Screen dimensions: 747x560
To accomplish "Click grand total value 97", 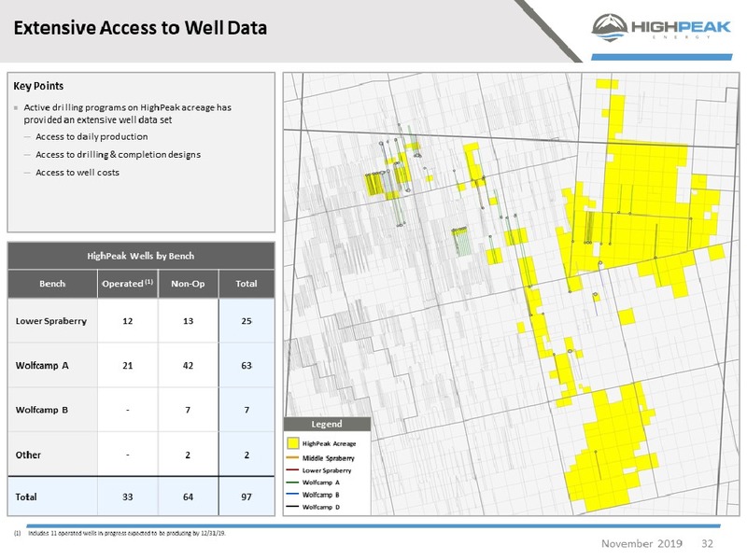I will (x=247, y=497).
